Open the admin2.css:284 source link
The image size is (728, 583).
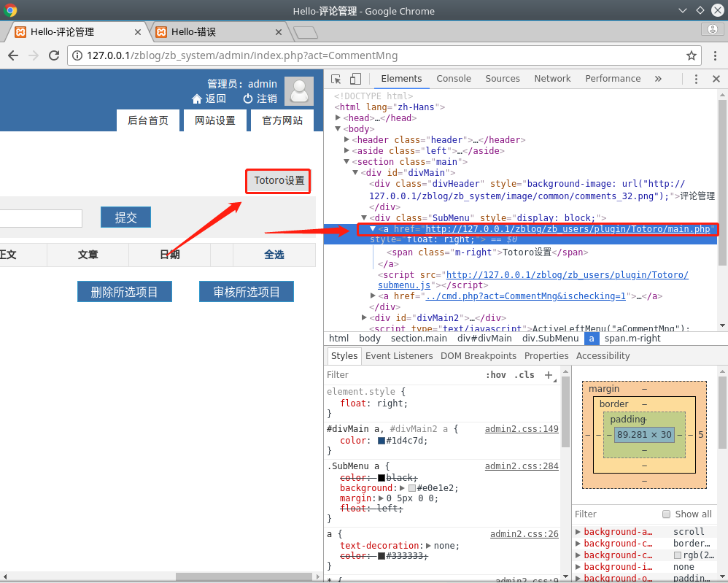522,466
